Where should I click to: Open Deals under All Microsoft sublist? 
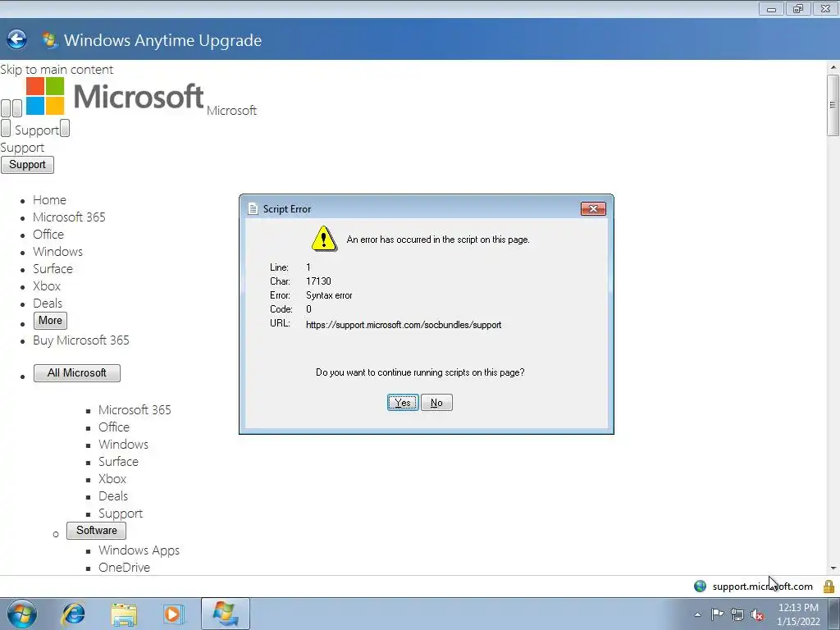[113, 496]
